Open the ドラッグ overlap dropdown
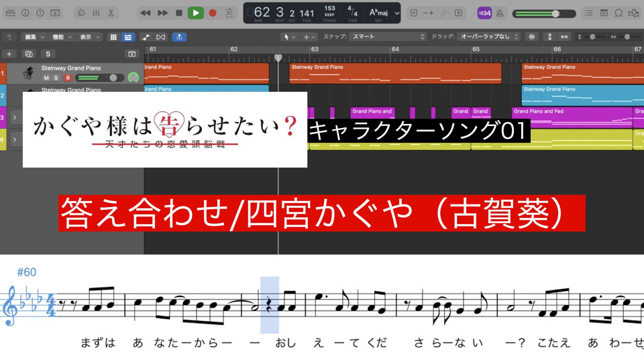 (x=489, y=36)
